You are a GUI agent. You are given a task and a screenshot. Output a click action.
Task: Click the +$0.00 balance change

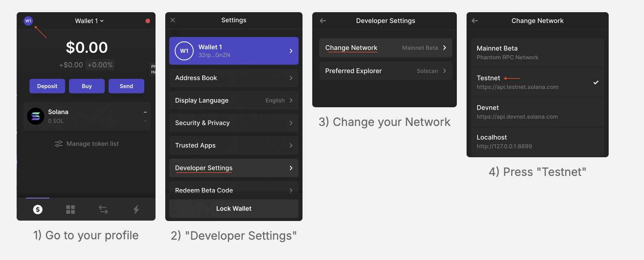click(71, 65)
